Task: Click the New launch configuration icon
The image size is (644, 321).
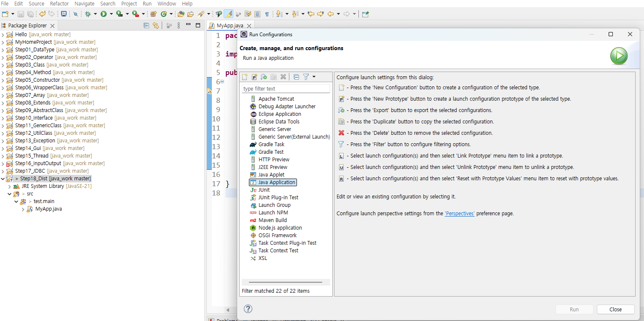Action: [245, 77]
